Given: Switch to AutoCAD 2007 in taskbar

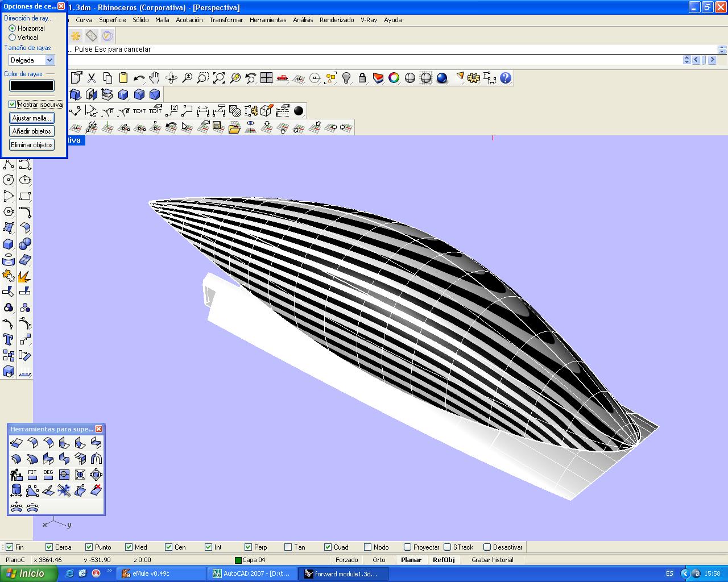Looking at the screenshot, I should [251, 574].
